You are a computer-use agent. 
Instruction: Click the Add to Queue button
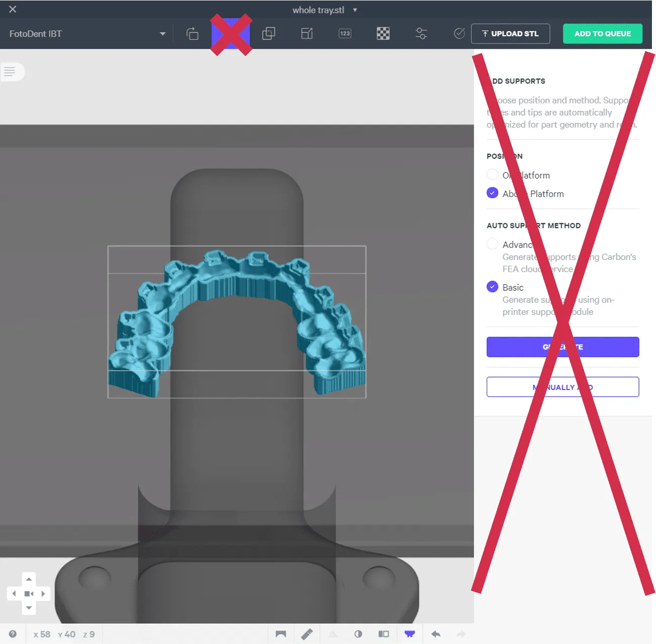tap(603, 34)
